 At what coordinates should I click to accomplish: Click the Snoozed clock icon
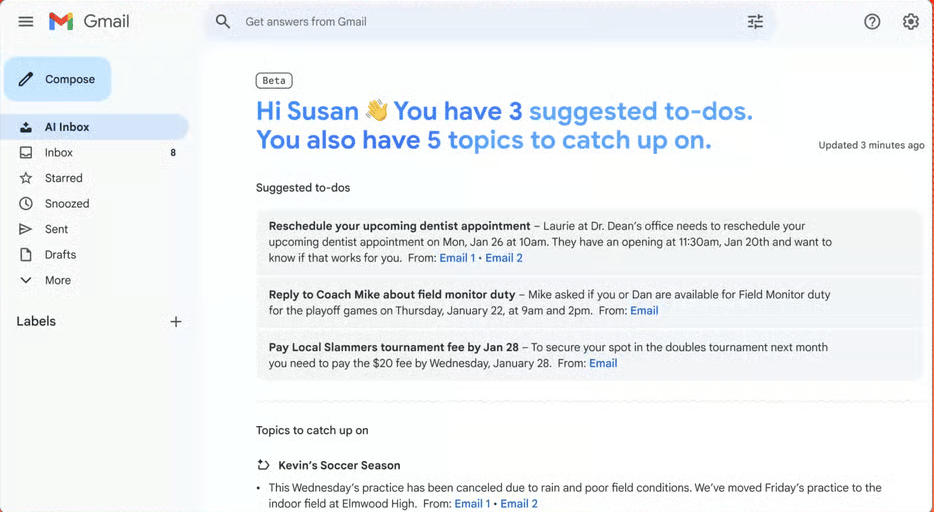(x=26, y=204)
